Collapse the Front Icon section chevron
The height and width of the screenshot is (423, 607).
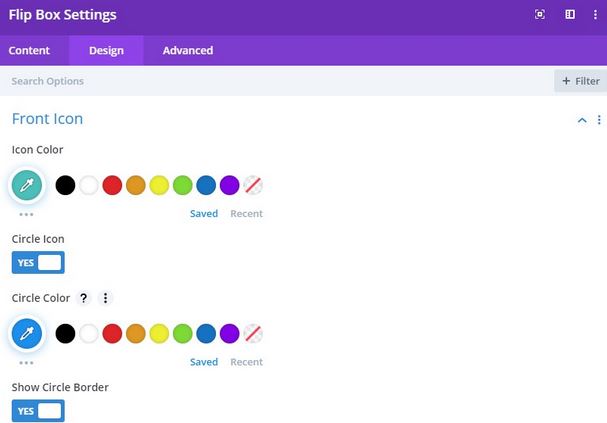(582, 120)
